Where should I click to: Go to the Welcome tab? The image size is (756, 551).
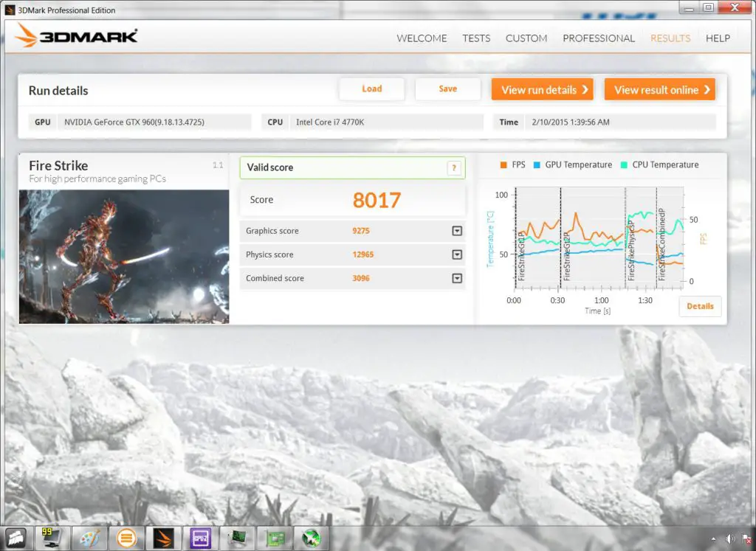(x=422, y=38)
